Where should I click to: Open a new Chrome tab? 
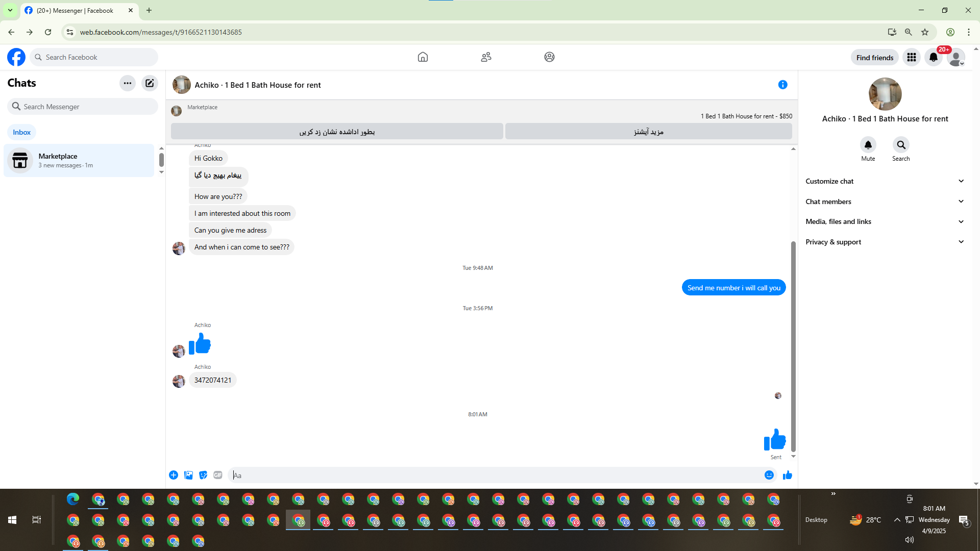click(x=149, y=10)
